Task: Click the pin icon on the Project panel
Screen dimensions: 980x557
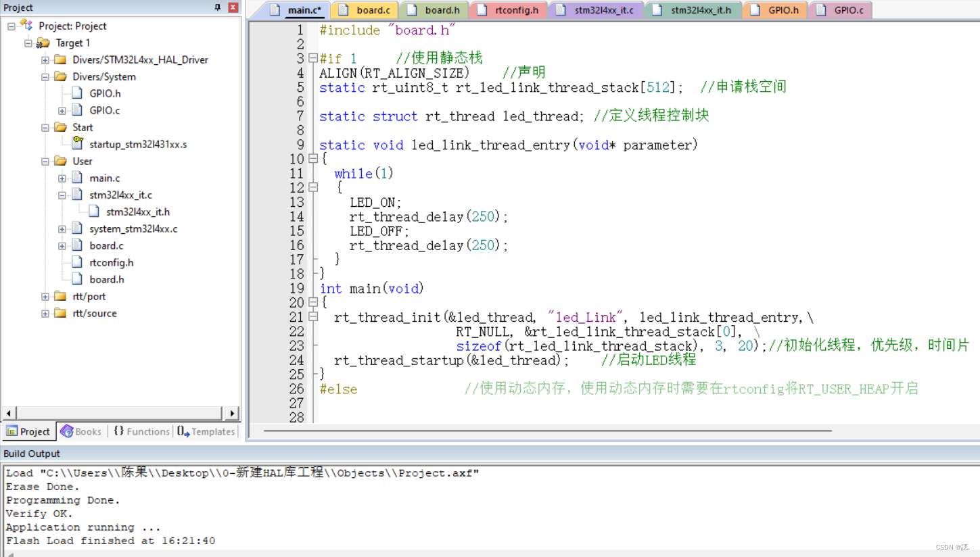Action: [217, 7]
